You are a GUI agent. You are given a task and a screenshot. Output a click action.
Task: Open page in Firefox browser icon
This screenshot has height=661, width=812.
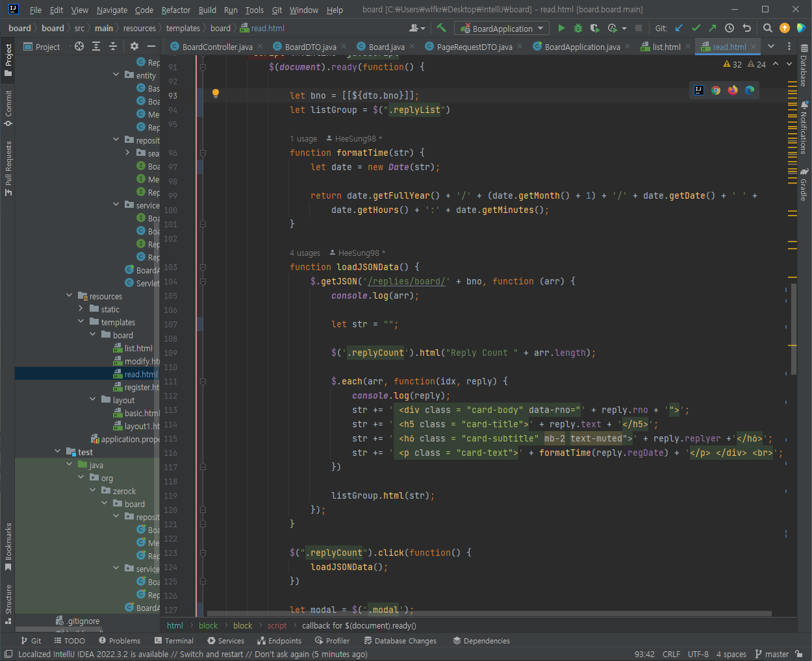click(x=733, y=90)
